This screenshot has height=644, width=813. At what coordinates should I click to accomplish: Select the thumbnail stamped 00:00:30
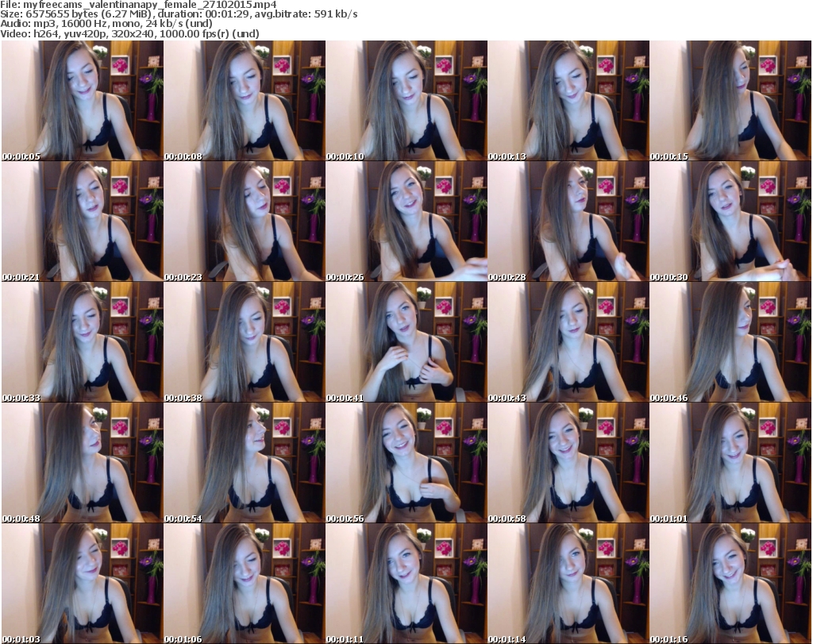(x=730, y=222)
